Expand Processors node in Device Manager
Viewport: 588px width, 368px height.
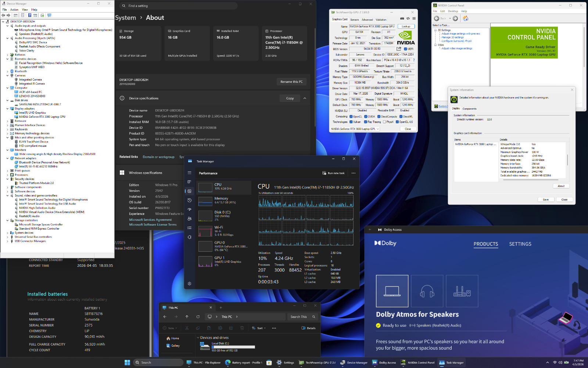tap(7, 175)
